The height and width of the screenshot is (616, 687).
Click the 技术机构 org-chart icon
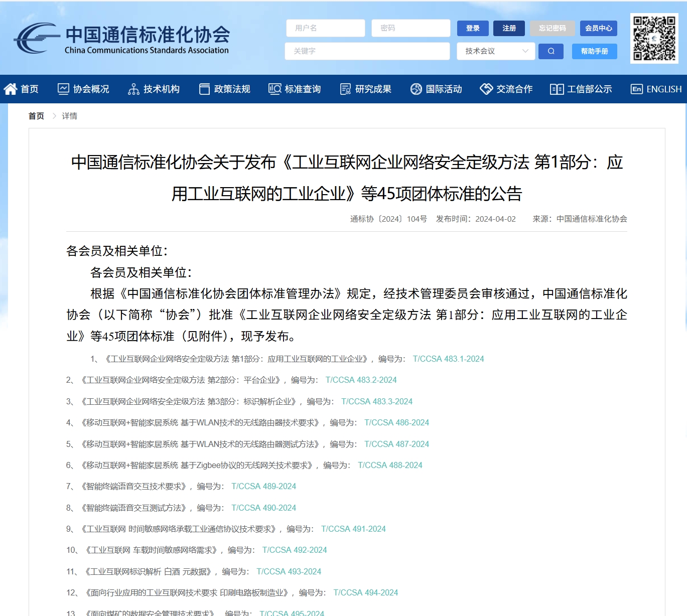pos(133,89)
